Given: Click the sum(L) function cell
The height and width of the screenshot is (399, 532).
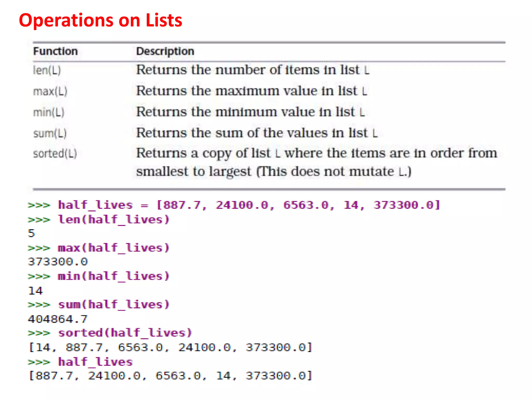Looking at the screenshot, I should click(x=50, y=133).
